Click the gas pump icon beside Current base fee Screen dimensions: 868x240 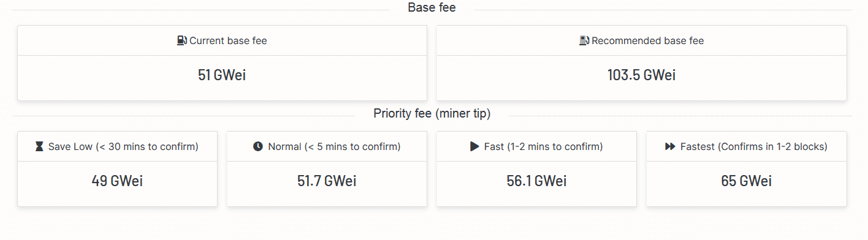coord(182,41)
